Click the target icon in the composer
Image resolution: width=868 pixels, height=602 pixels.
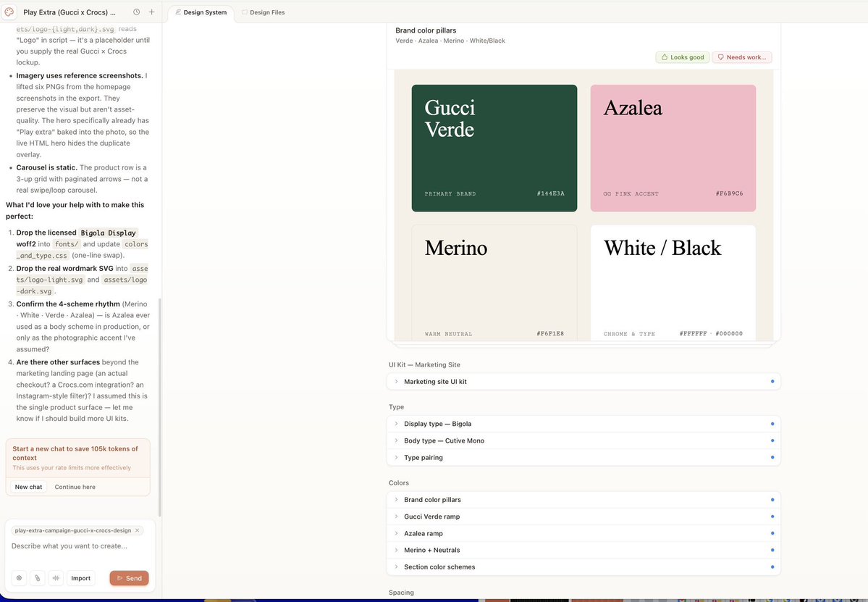20,577
